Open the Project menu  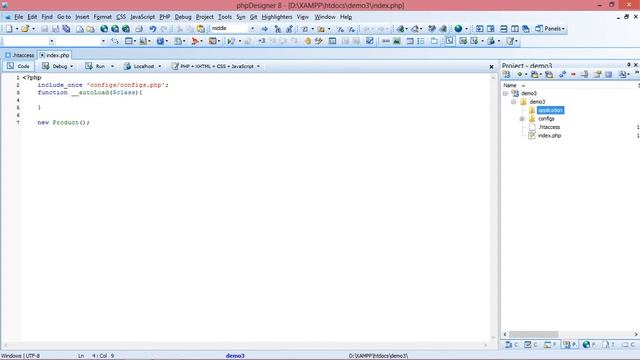pyautogui.click(x=204, y=17)
